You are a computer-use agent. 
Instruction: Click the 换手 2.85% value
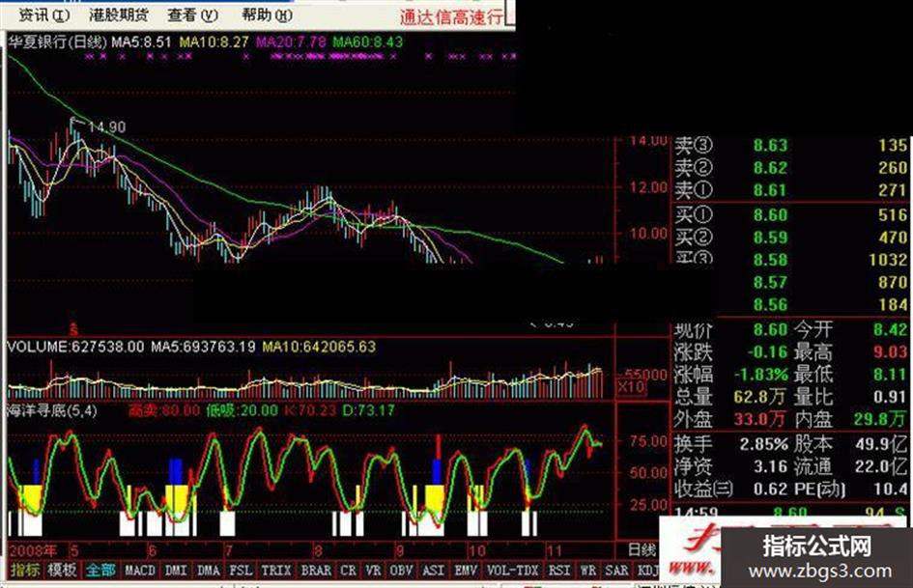point(763,445)
